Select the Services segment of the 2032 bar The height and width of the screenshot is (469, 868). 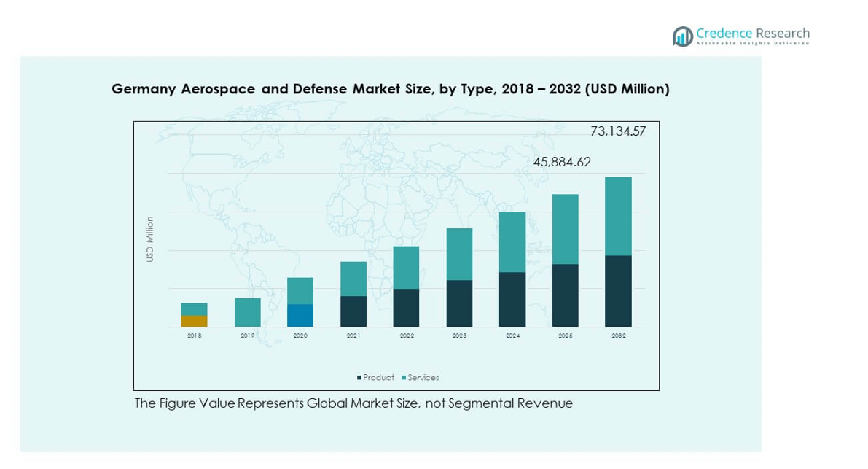pos(618,216)
